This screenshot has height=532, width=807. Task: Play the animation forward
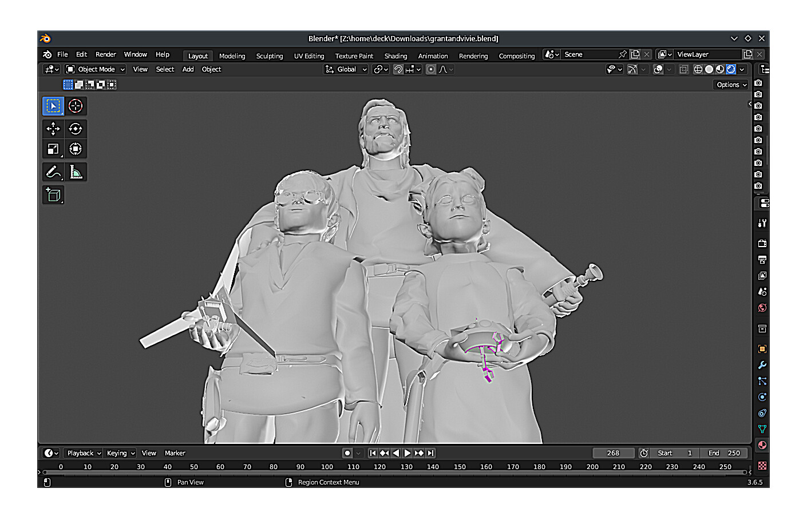coord(408,453)
